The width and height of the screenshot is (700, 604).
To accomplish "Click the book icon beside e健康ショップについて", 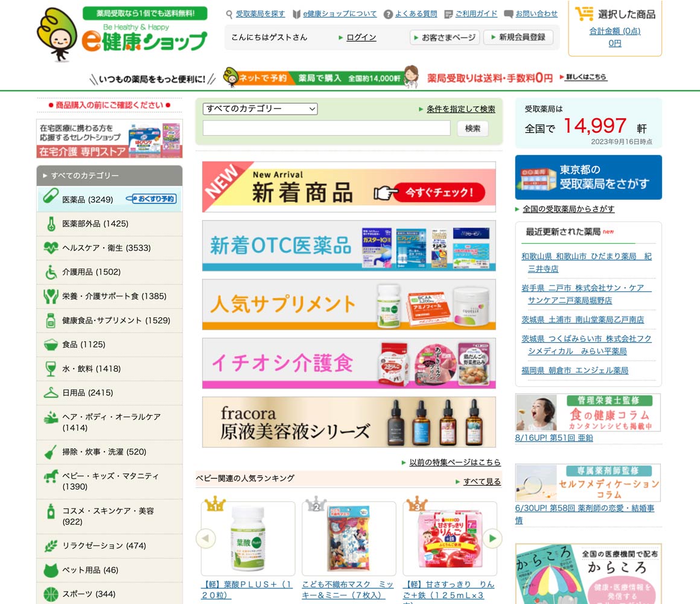I will 296,14.
